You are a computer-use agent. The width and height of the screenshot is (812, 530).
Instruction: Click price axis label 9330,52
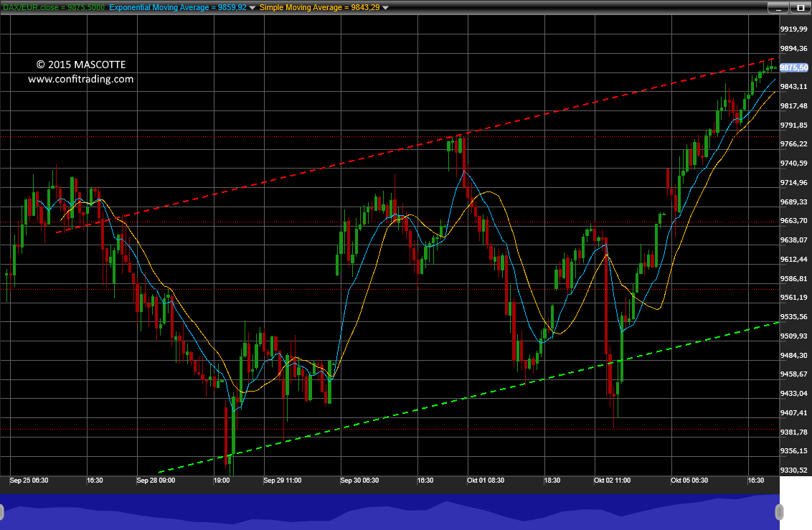[794, 470]
